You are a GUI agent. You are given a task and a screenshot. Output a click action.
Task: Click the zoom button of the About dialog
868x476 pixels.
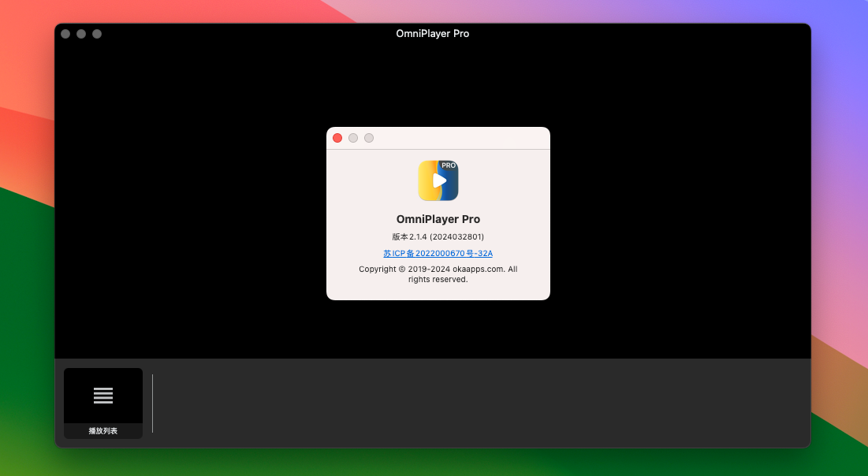(369, 138)
